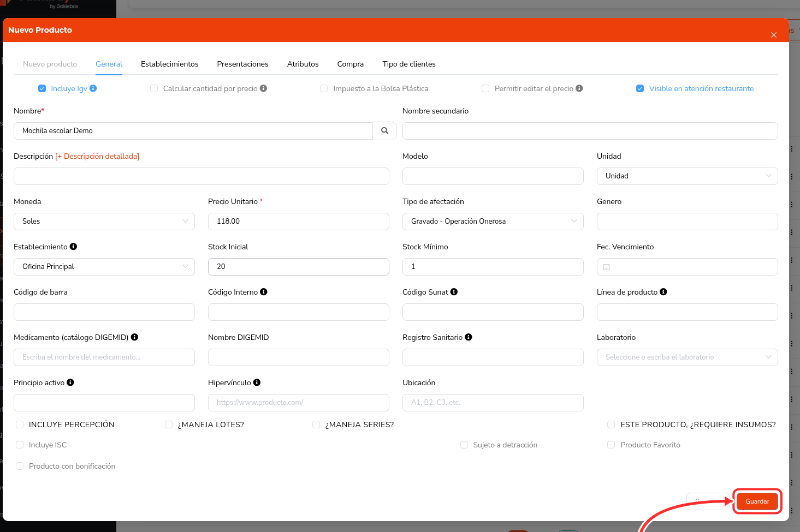Image resolution: width=800 pixels, height=532 pixels.
Task: Click the Código Interno input field
Action: pos(299,312)
